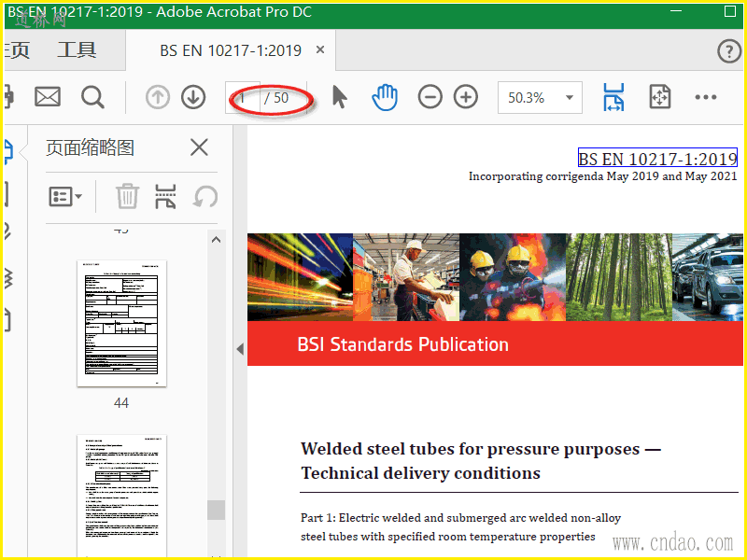Close the BS EN 10217-1:2019 tab
Screen dimensions: 747x560
320,49
